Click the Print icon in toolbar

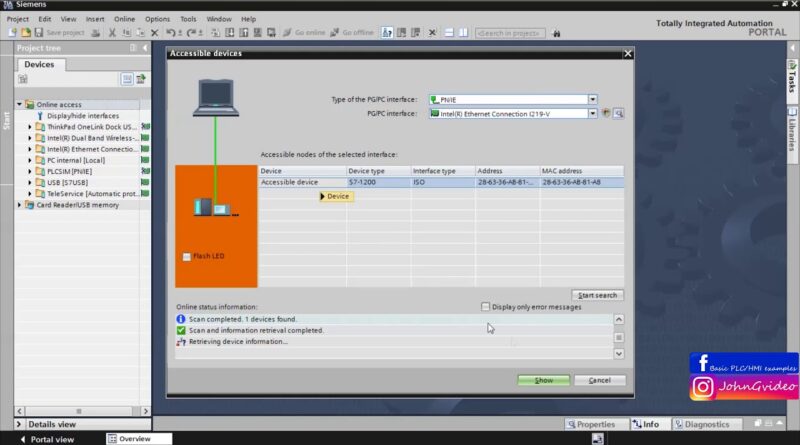click(95, 33)
